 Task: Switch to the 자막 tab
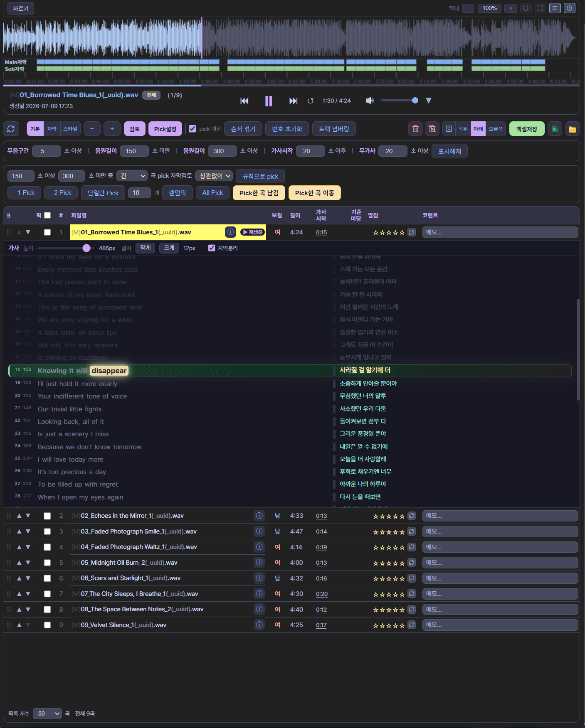pyautogui.click(x=52, y=129)
